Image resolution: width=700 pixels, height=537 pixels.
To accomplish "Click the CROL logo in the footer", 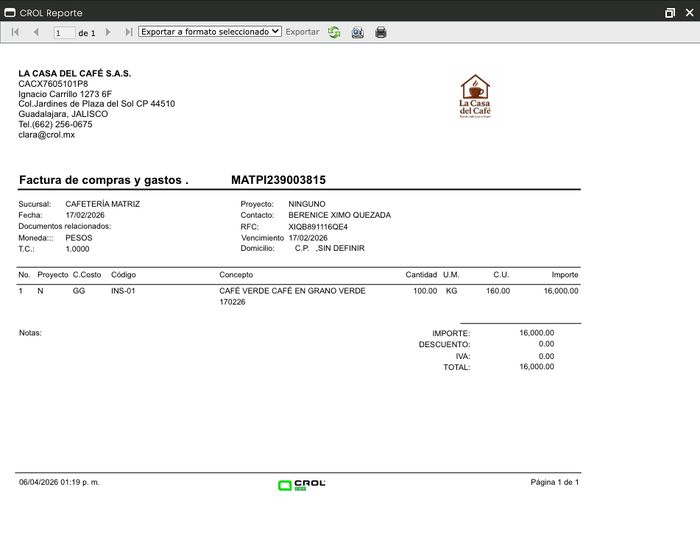I will click(x=302, y=485).
